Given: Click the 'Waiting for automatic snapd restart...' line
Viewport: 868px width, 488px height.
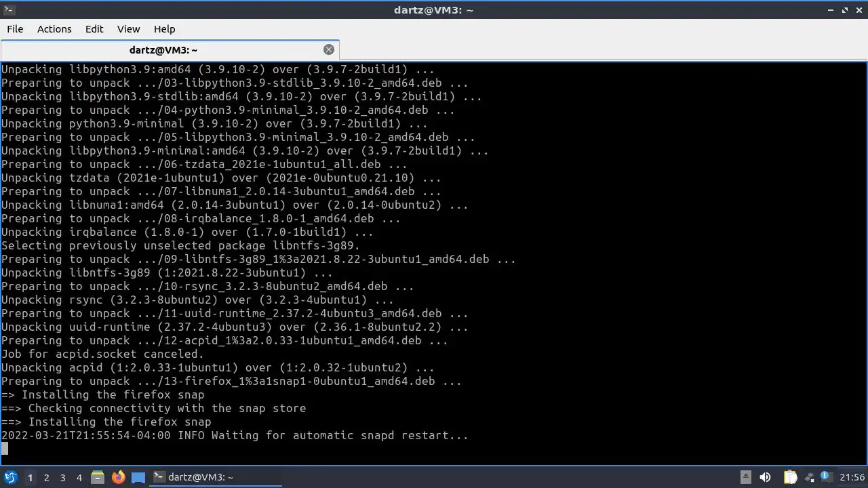Looking at the screenshot, I should pos(235,435).
